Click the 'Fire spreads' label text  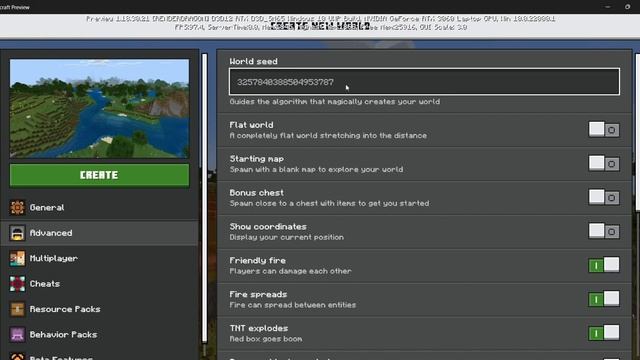(258, 294)
